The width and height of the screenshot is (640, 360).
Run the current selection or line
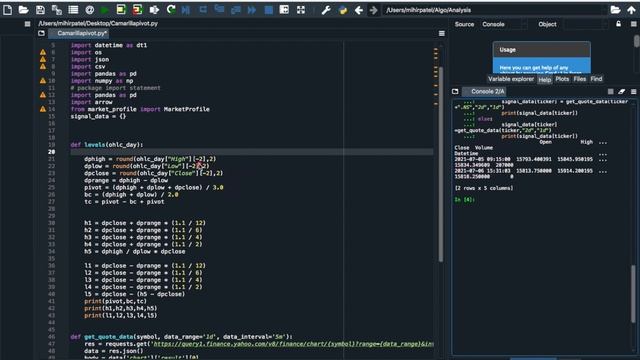(154, 10)
